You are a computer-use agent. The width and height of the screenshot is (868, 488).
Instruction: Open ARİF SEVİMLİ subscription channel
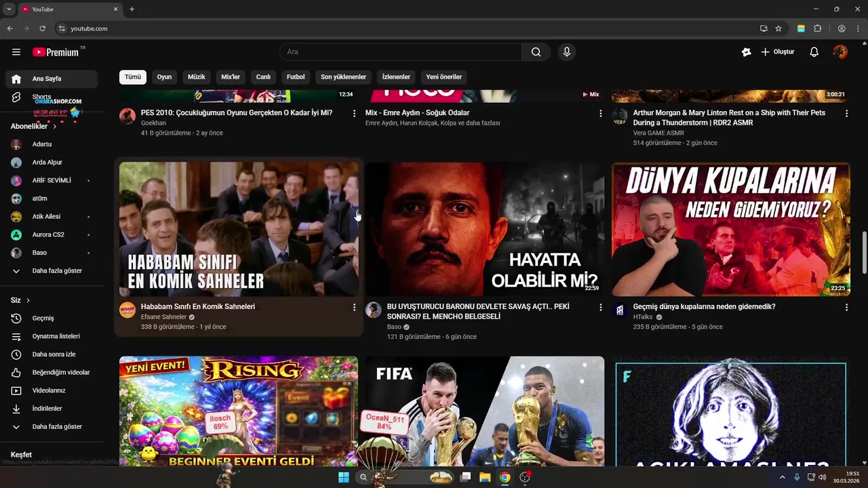coord(52,180)
